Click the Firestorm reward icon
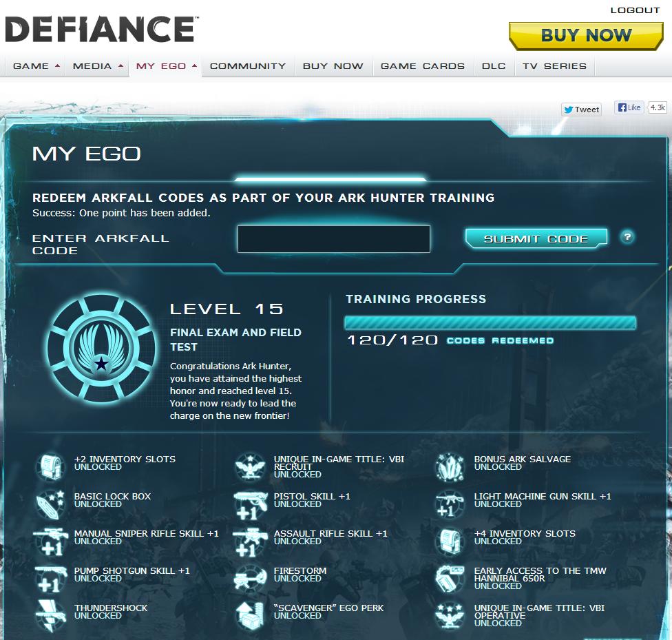This screenshot has width=672, height=640. click(x=251, y=579)
